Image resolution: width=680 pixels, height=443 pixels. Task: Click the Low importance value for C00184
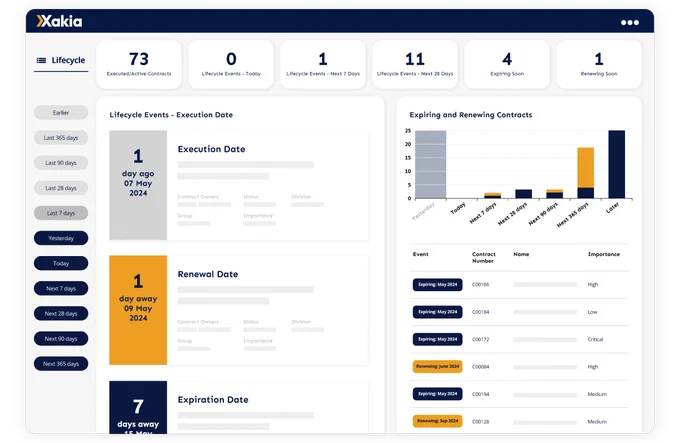[x=592, y=312]
